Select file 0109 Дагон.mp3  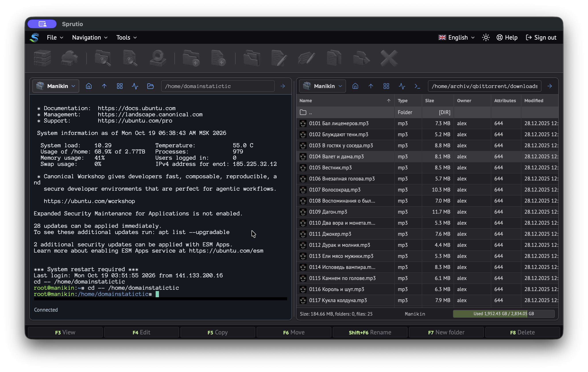427,212
